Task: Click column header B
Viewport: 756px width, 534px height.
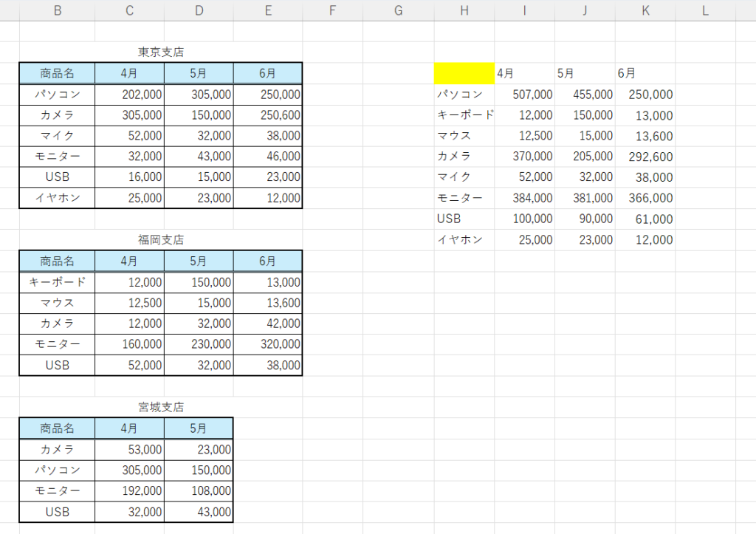Action: (x=57, y=10)
